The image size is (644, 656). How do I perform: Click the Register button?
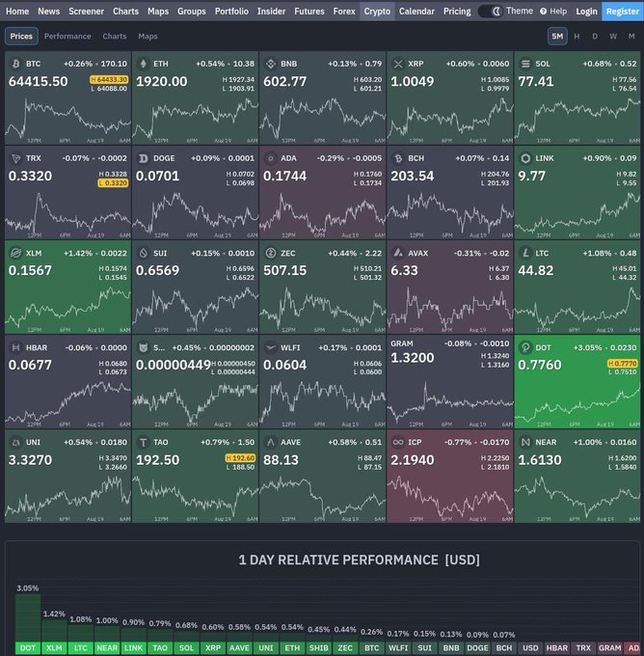[x=623, y=12]
